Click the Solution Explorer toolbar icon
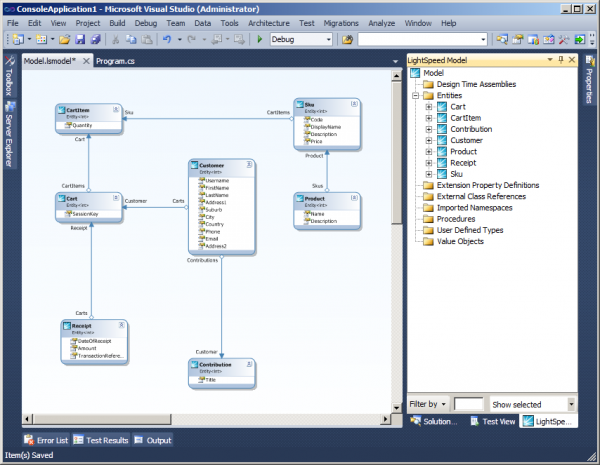 tap(502, 39)
